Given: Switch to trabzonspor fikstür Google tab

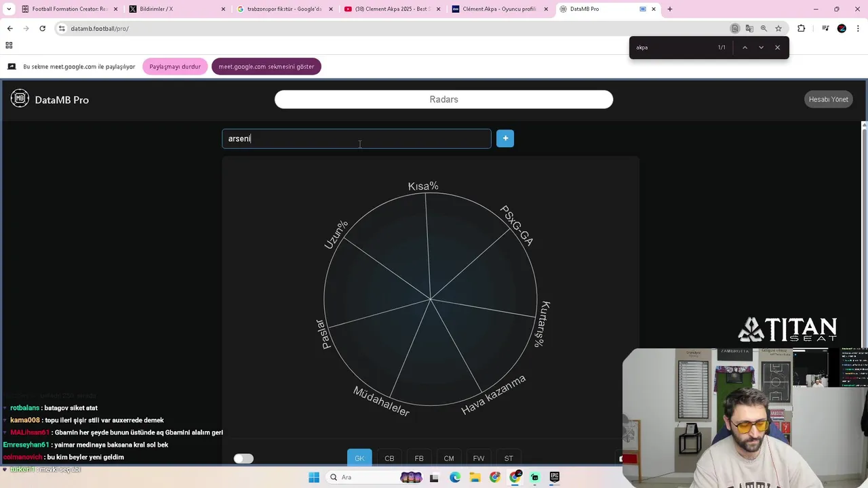Looking at the screenshot, I should tap(284, 9).
